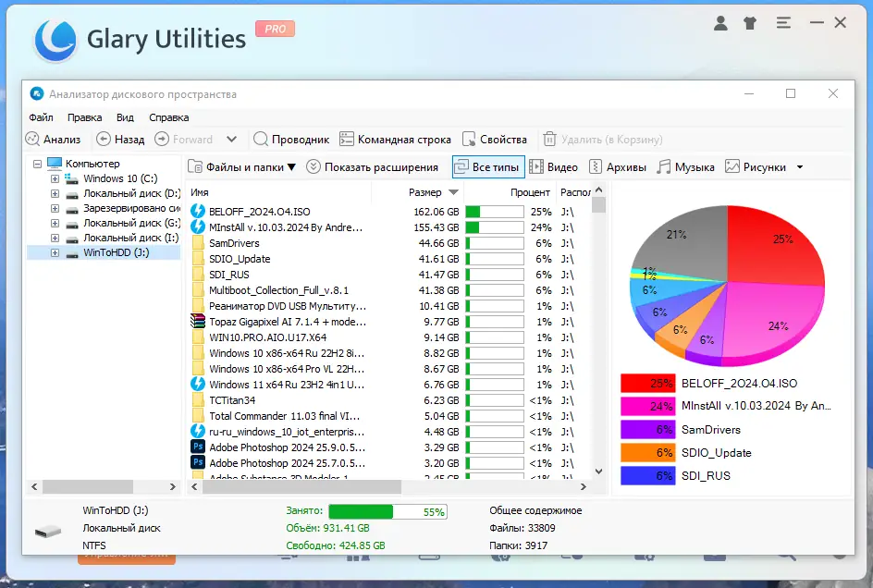
Task: Click the Glary Utilities user account icon
Action: point(720,23)
